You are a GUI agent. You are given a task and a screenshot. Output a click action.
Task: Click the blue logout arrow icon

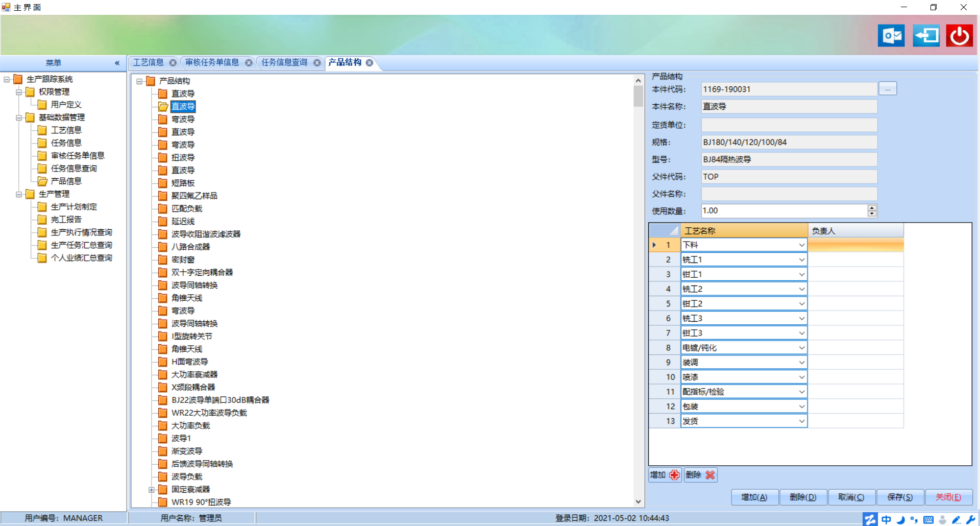[x=926, y=36]
